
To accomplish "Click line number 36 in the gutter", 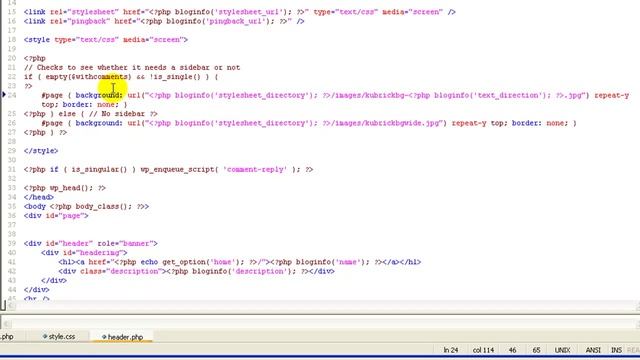I will (x=11, y=216).
